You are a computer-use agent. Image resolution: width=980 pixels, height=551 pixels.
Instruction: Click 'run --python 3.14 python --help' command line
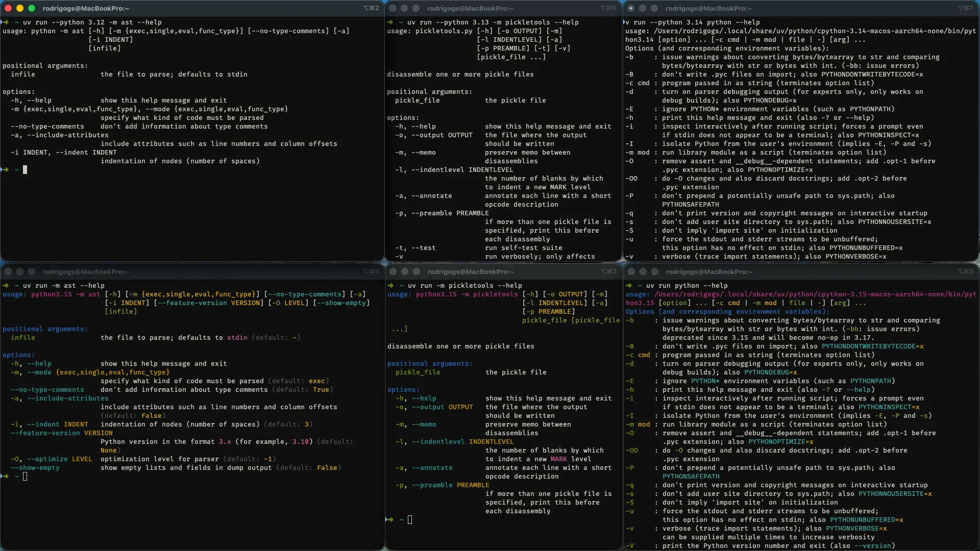(697, 22)
